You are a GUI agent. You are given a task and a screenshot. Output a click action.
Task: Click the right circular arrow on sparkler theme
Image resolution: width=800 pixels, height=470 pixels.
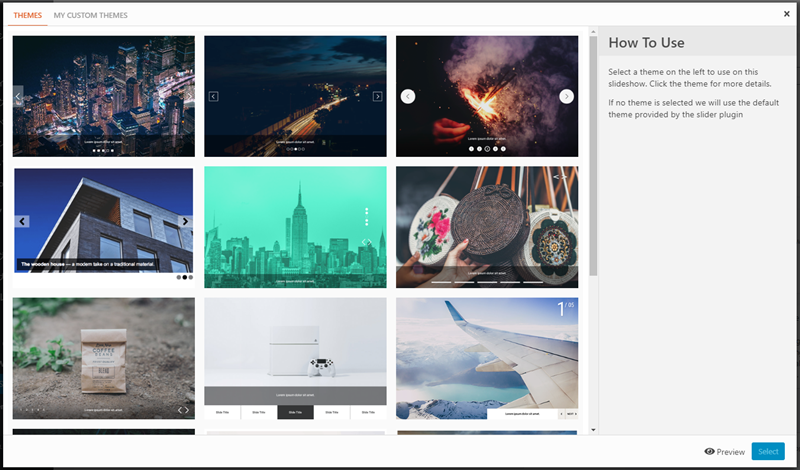point(566,96)
